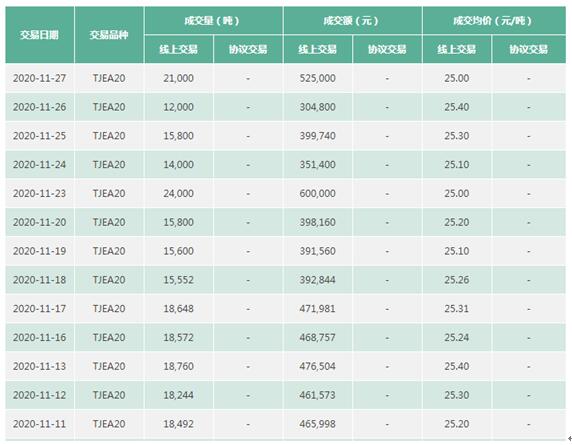
Task: Select the 成交额（元） header cell
Action: (x=353, y=20)
